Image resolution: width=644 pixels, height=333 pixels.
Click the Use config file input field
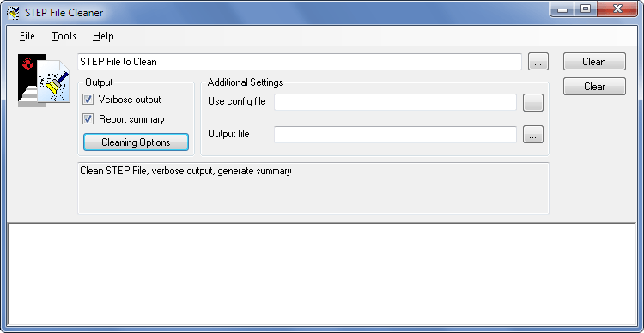395,102
